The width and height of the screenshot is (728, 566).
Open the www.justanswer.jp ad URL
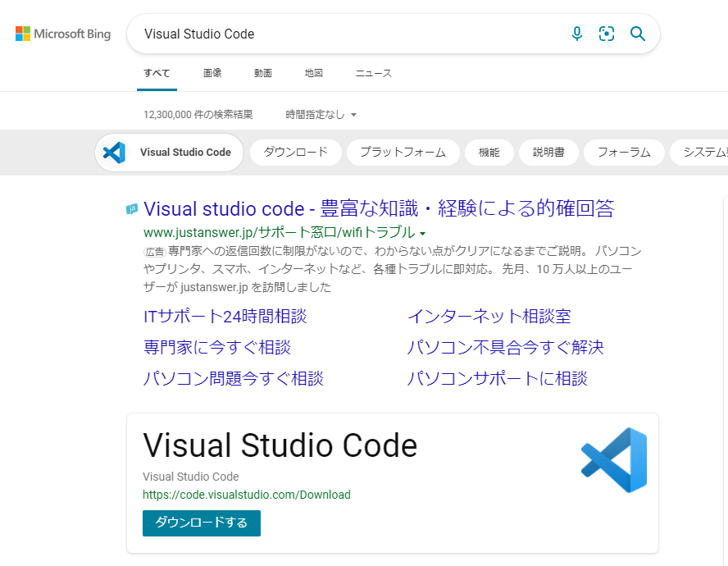click(280, 232)
